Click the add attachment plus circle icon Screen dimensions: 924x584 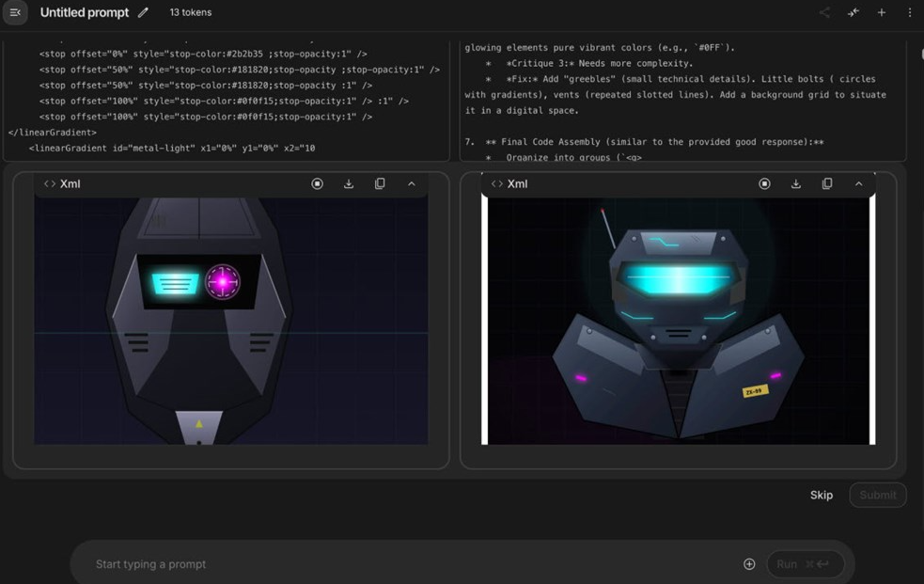[x=749, y=564]
